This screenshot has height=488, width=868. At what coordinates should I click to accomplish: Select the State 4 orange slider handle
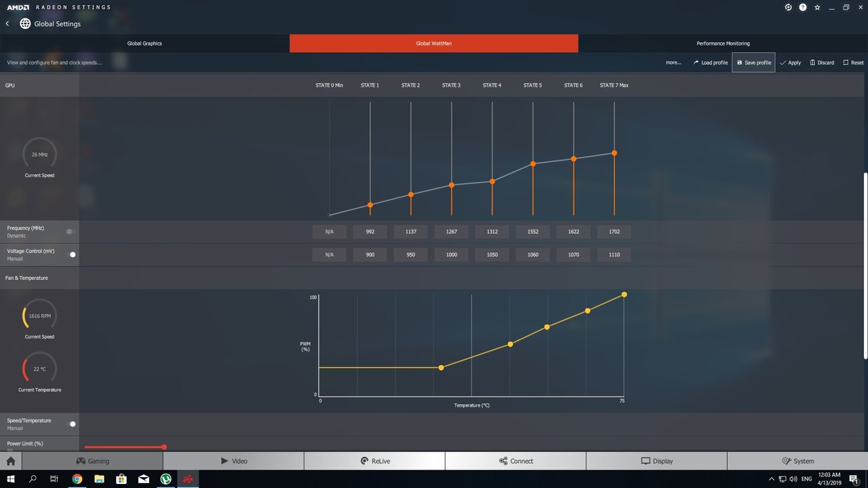click(x=492, y=181)
